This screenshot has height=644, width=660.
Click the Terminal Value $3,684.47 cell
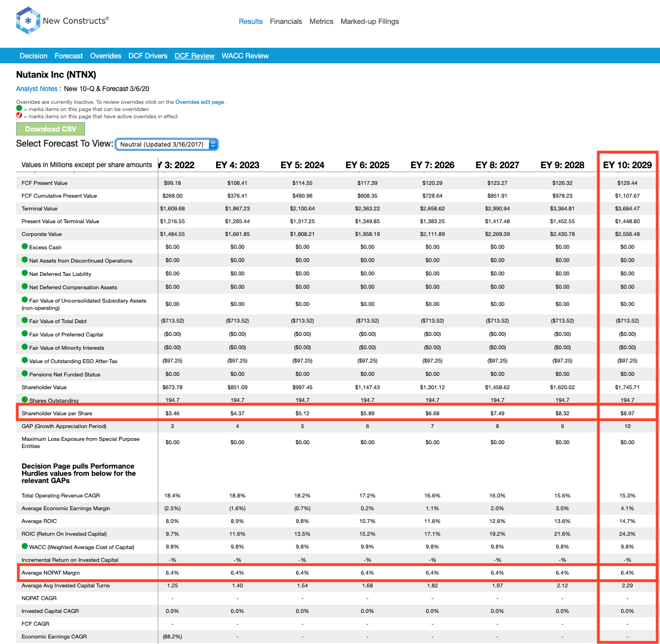627,209
